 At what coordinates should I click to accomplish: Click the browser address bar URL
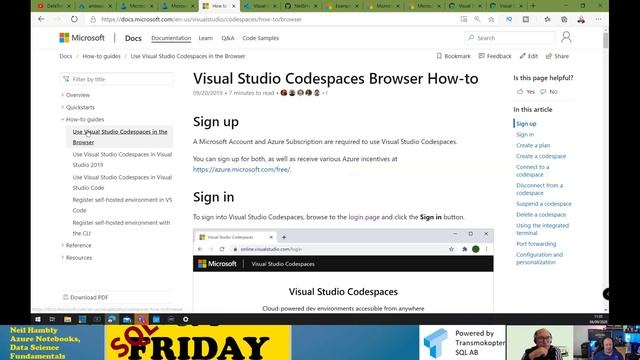tap(201, 19)
